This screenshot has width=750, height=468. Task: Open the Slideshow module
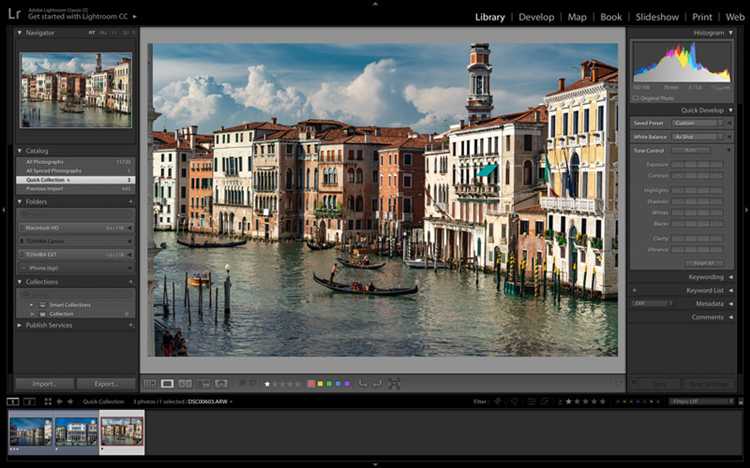(x=657, y=17)
